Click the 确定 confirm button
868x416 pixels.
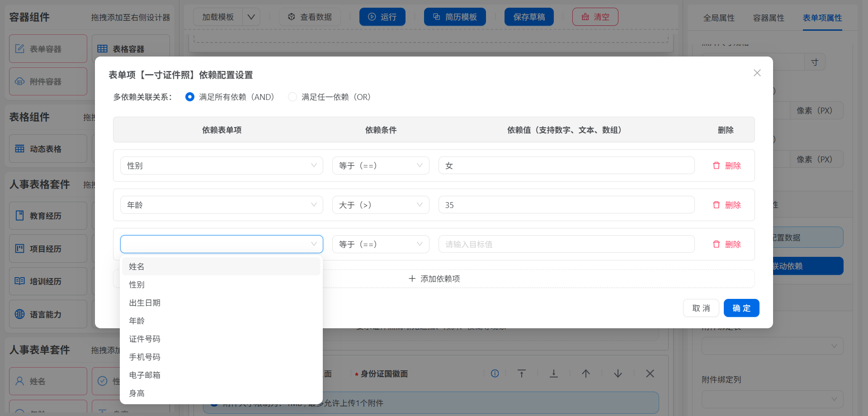[741, 308]
